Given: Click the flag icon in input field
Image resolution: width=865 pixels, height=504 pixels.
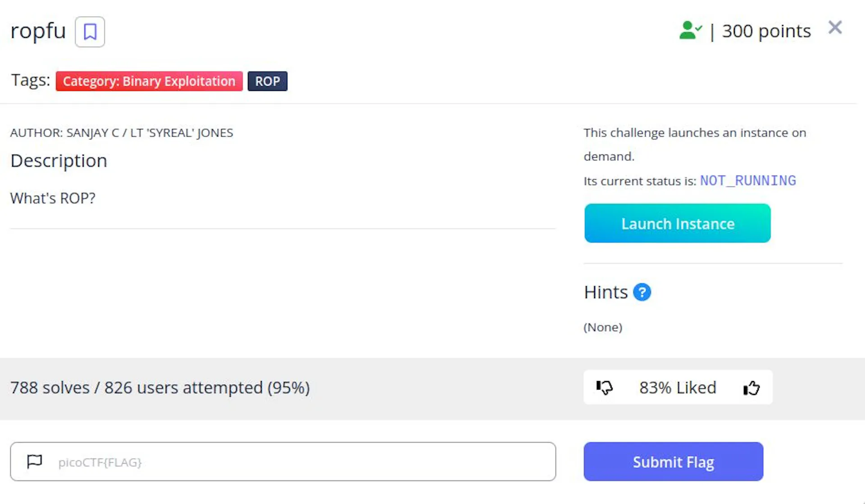Looking at the screenshot, I should tap(35, 462).
